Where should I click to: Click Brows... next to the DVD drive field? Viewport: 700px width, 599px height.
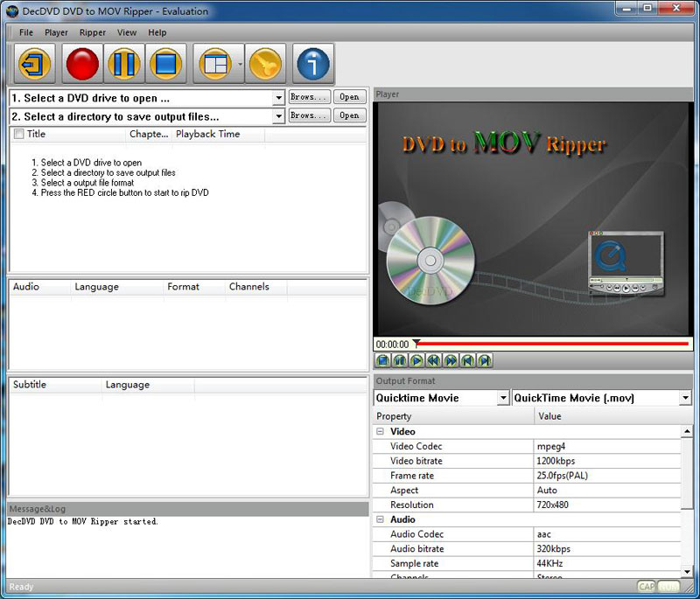point(310,97)
